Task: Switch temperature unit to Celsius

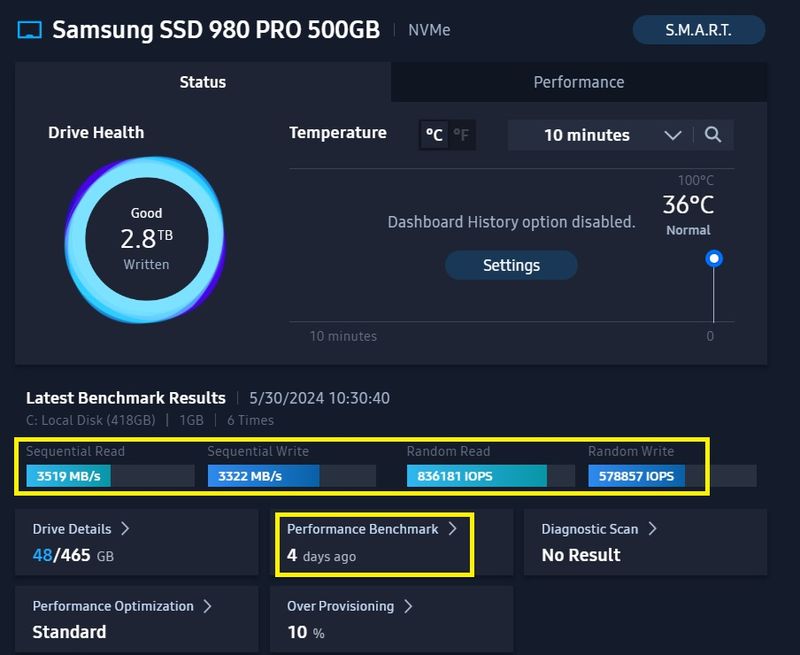Action: coord(434,135)
